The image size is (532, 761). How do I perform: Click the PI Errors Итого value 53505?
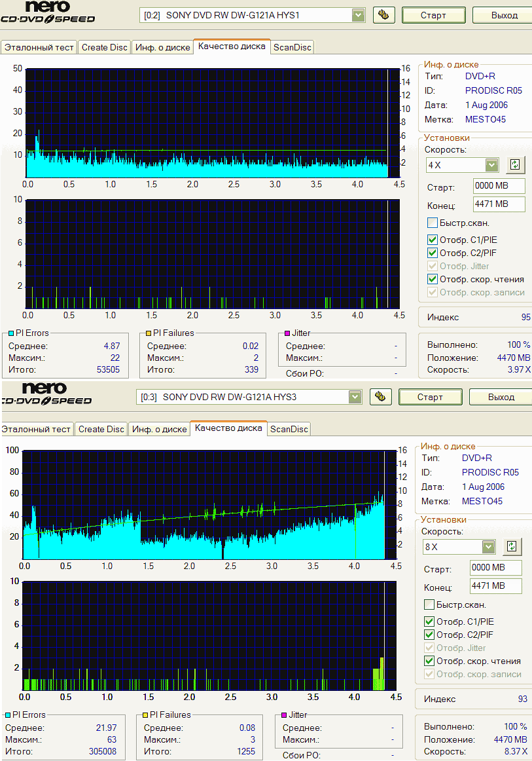coord(108,369)
